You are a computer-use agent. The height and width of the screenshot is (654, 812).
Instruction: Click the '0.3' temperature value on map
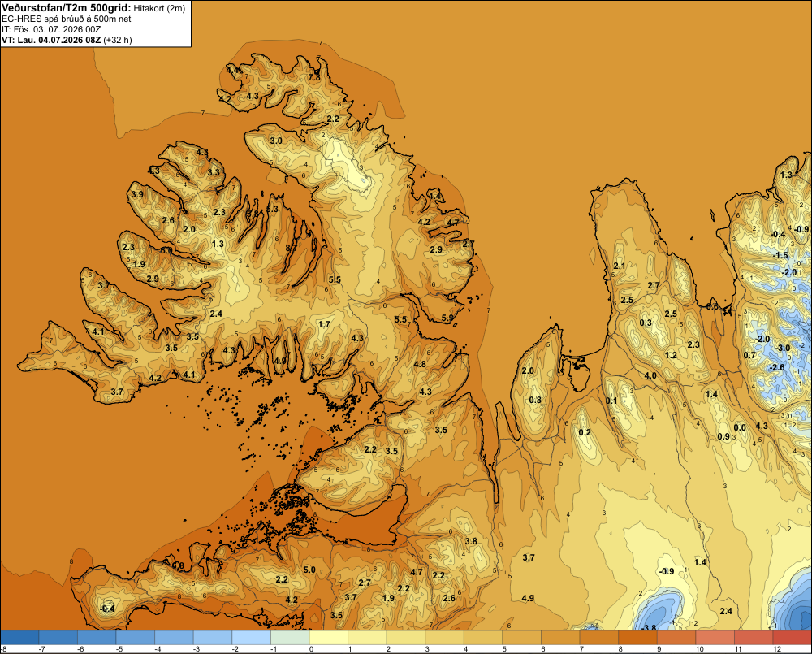coord(646,323)
